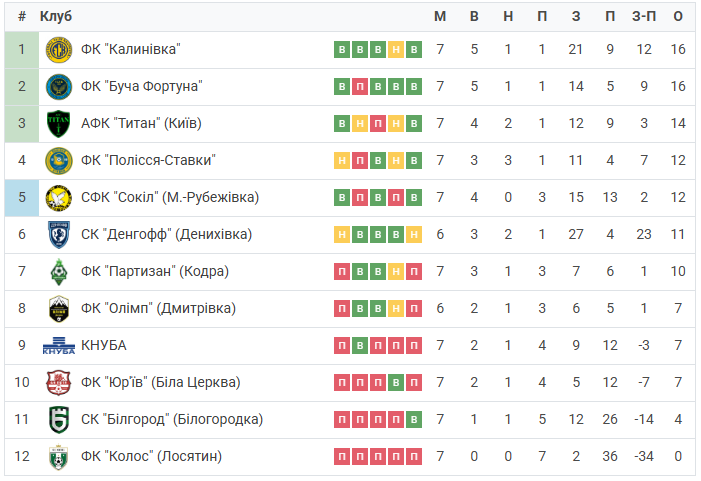Screen dimensions: 701x481
Task: Open ФК "Юр'їв" (Біла Церква) team link
Action: (160, 383)
